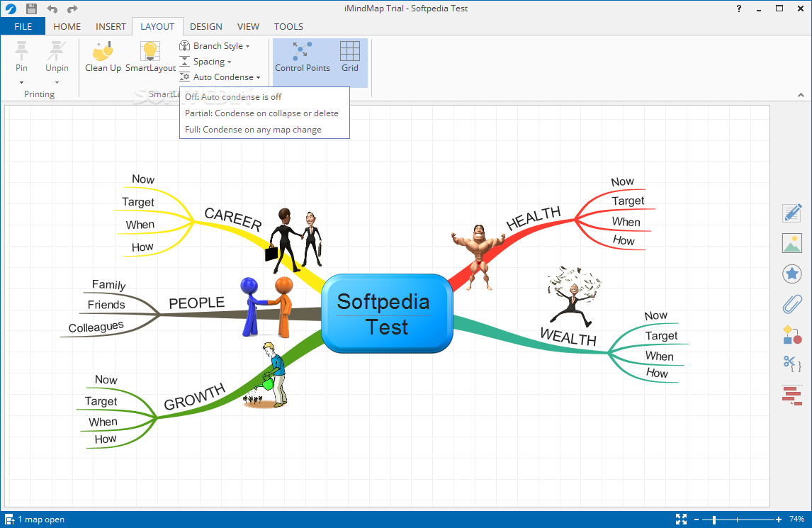Open the Spacing dropdown
This screenshot has height=528, width=812.
205,61
